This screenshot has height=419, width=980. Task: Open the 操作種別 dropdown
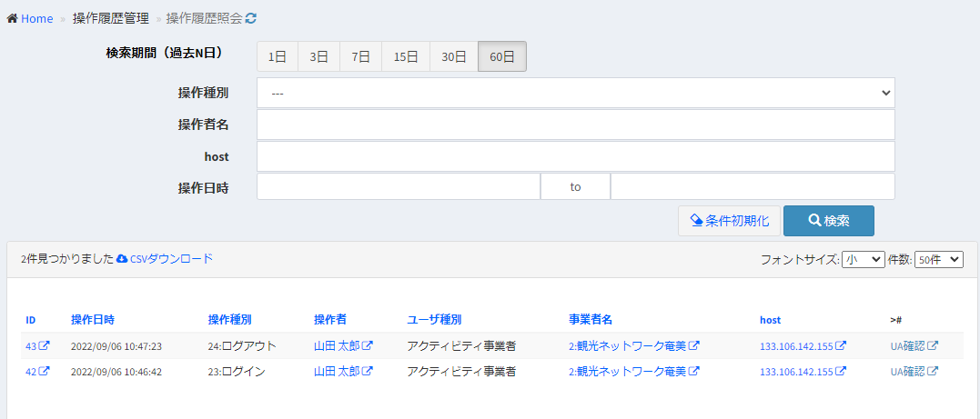[576, 93]
